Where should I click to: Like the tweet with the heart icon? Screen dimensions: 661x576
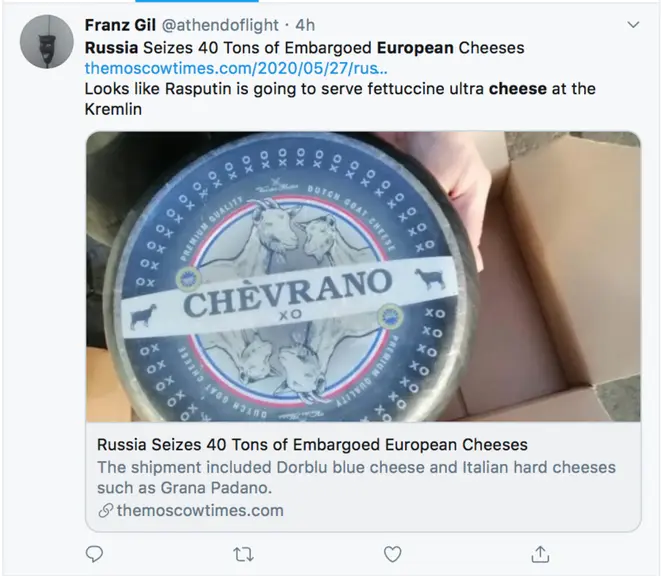[392, 554]
